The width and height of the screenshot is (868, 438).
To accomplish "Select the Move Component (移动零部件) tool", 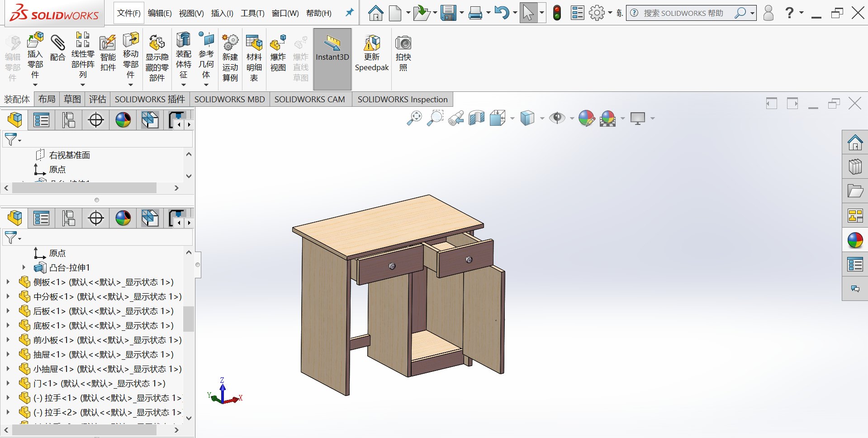I will coord(131,40).
